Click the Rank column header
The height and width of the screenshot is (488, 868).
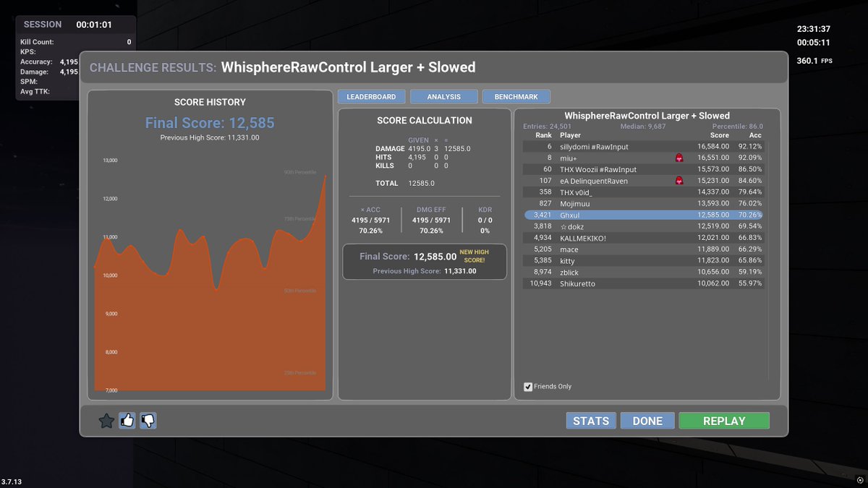543,135
